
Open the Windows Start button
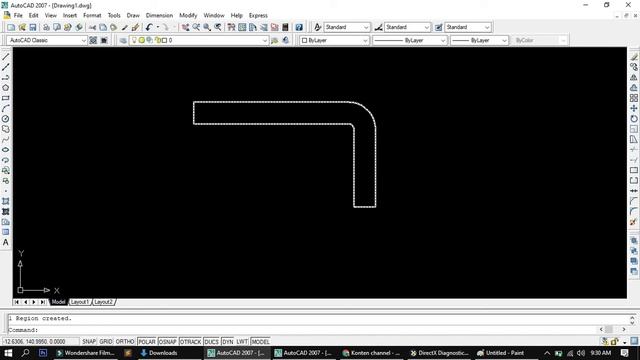tap(8, 353)
